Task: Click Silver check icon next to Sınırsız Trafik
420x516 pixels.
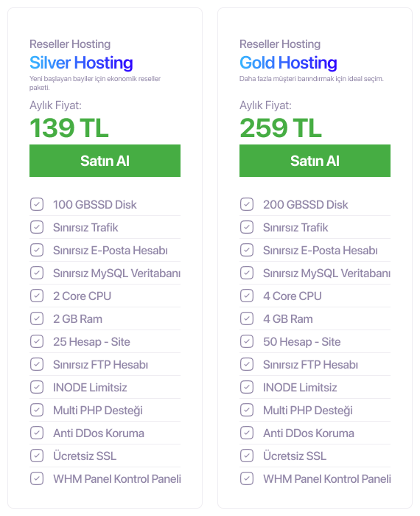Action: tap(37, 227)
